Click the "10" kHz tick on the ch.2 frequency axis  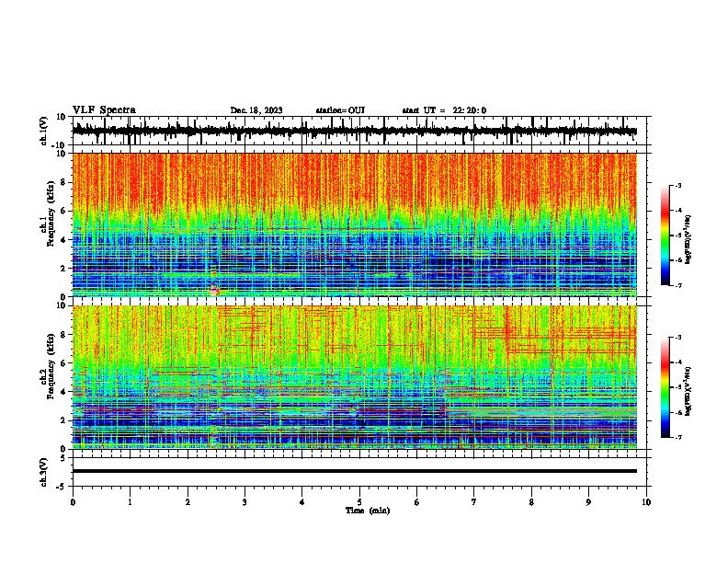click(62, 305)
